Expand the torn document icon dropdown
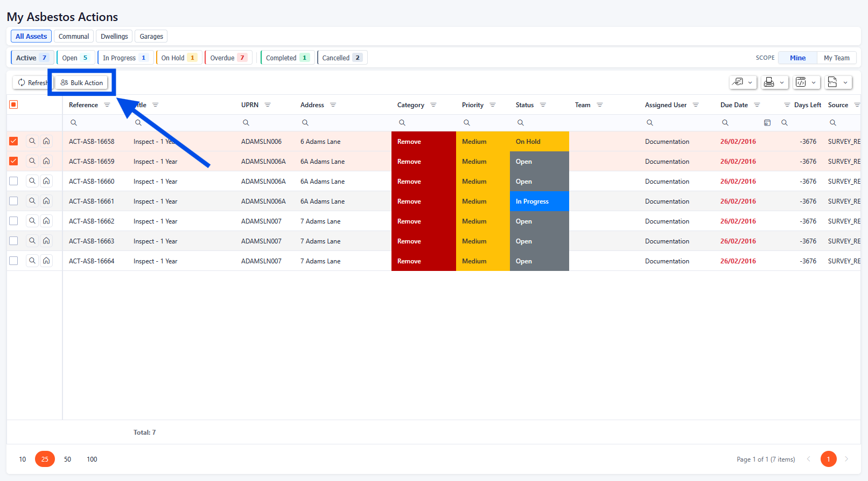Screen dimensions: 868x481 (838, 82)
